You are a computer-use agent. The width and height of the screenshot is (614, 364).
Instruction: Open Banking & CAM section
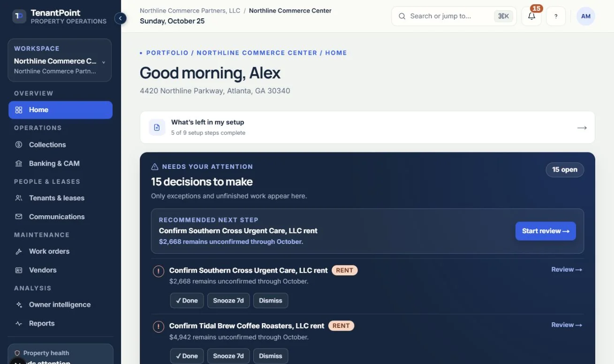pyautogui.click(x=61, y=163)
